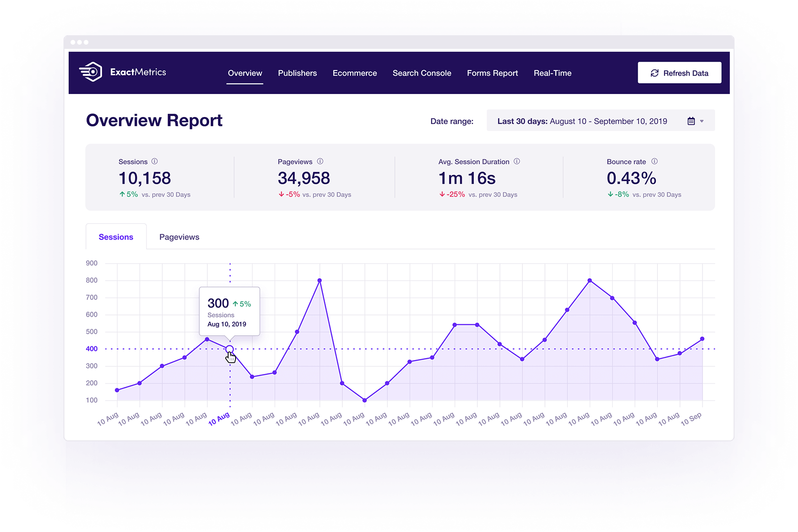Click the info icon next to Sessions
Image resolution: width=798 pixels, height=532 pixels.
pyautogui.click(x=154, y=161)
